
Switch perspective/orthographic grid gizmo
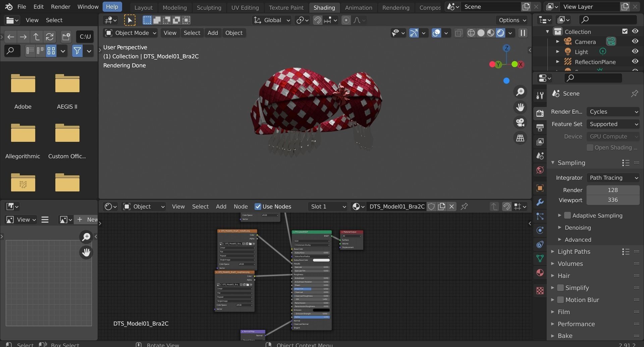[x=520, y=138]
